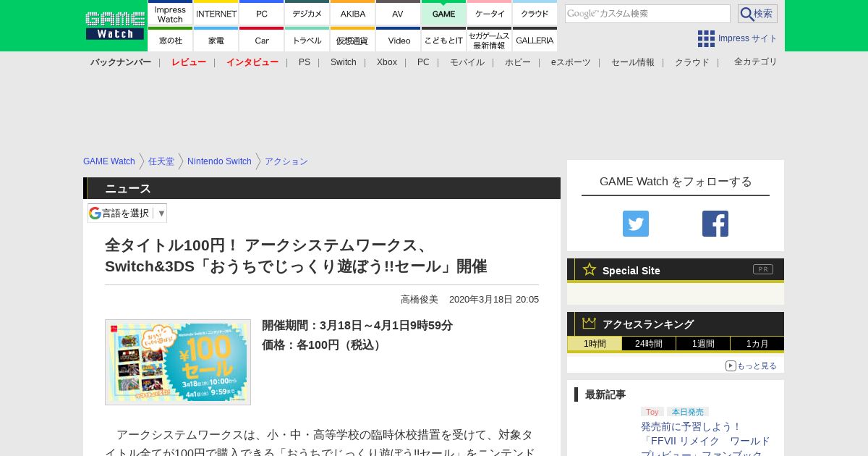Image resolution: width=868 pixels, height=456 pixels.
Task: Click the アクション breadcrumb link
Action: click(286, 161)
